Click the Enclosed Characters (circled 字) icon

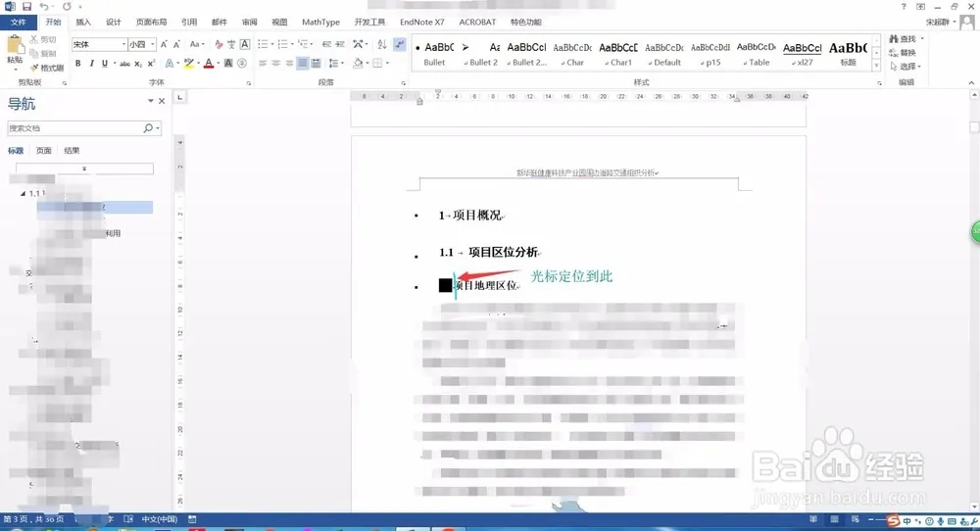point(242,63)
